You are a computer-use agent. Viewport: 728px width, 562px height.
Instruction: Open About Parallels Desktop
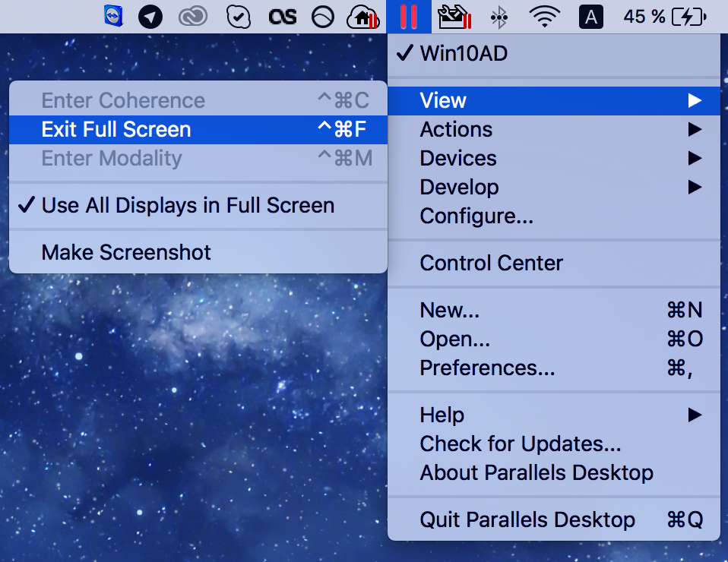(x=553, y=472)
